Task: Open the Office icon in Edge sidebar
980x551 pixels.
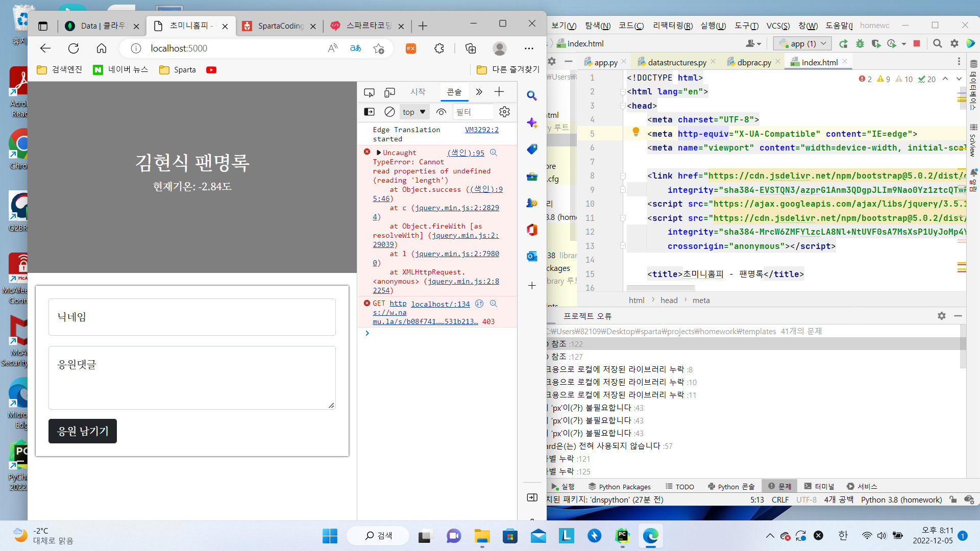Action: [x=532, y=230]
